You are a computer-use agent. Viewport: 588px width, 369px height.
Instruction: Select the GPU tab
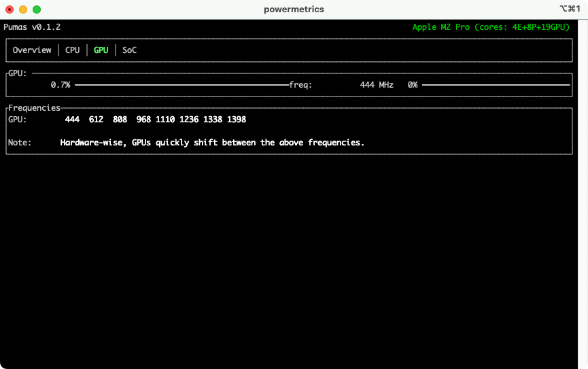click(101, 50)
